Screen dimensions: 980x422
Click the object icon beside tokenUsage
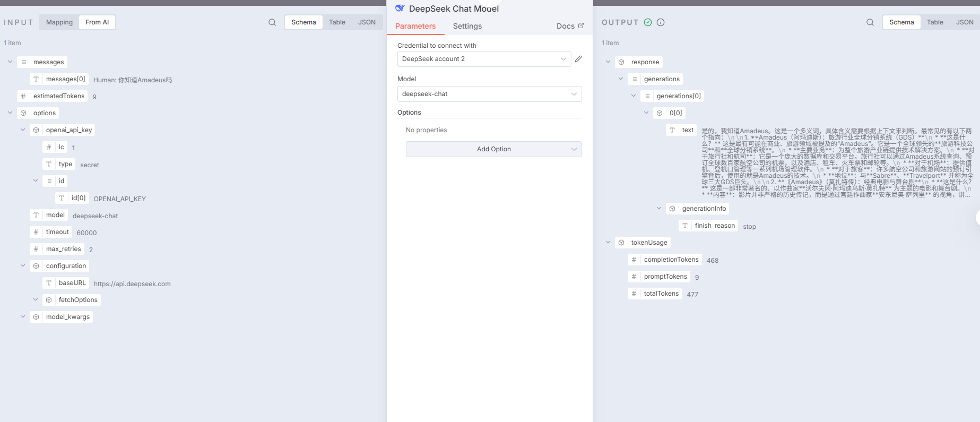click(x=621, y=243)
